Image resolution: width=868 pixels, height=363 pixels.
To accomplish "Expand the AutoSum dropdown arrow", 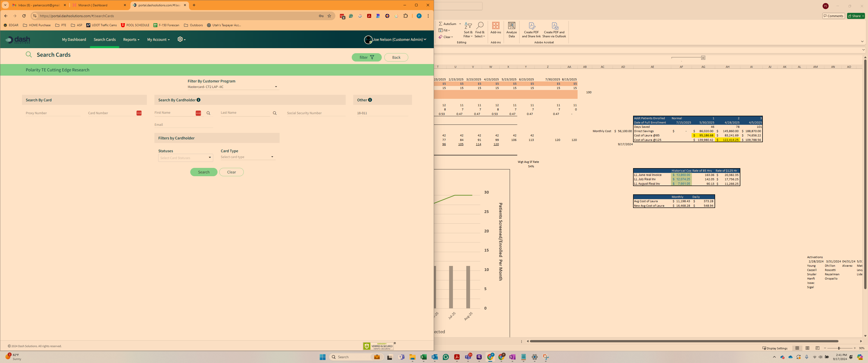I will pyautogui.click(x=460, y=24).
